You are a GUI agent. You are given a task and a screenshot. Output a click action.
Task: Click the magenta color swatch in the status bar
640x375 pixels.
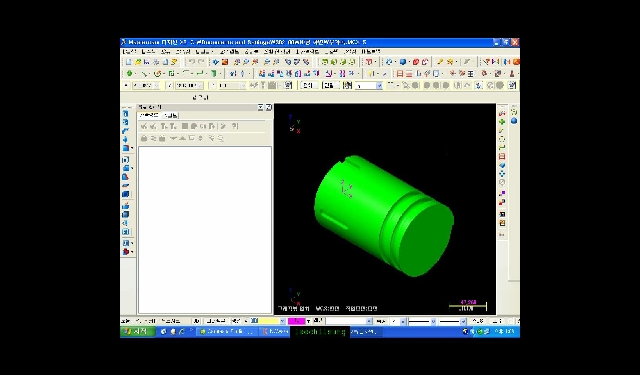[296, 321]
